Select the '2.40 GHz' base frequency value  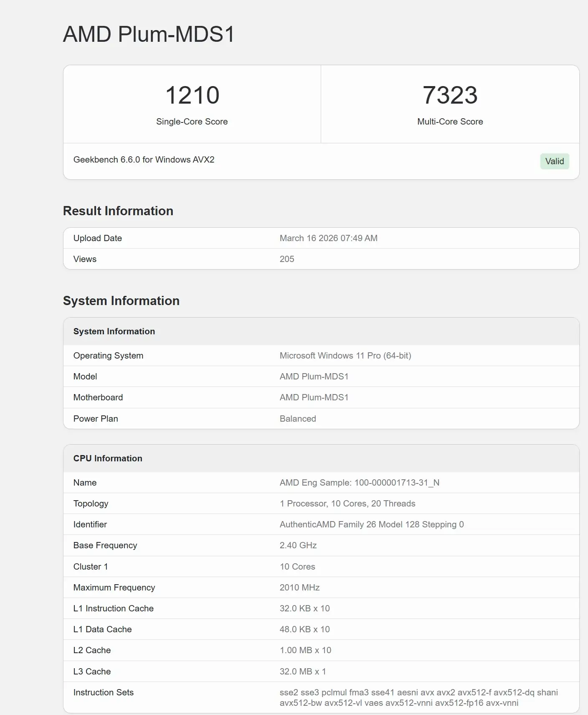pos(298,545)
